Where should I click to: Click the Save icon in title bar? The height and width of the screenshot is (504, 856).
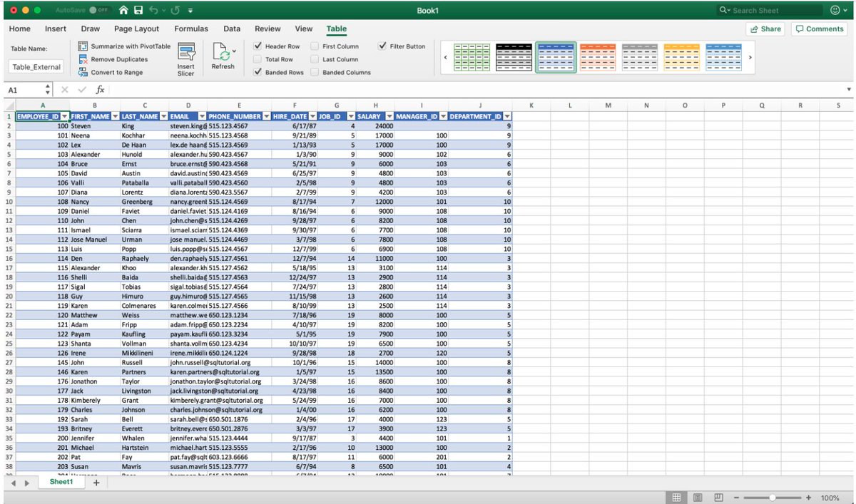[x=138, y=11]
